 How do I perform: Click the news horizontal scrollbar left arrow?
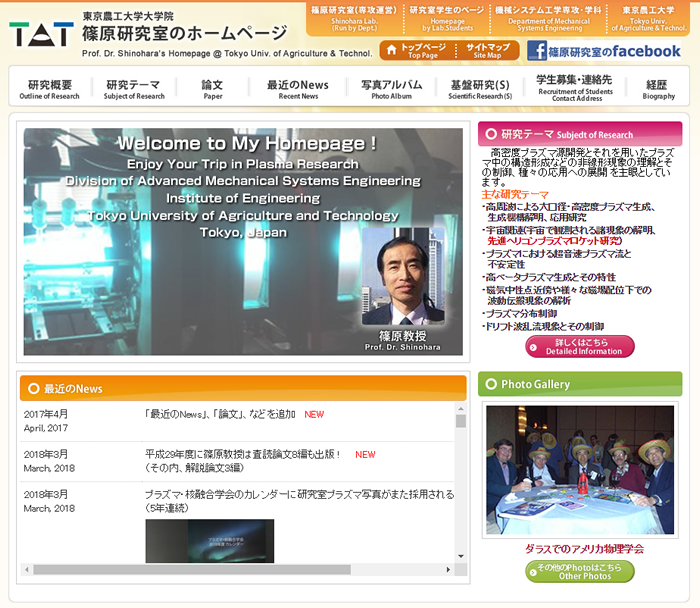pyautogui.click(x=27, y=570)
